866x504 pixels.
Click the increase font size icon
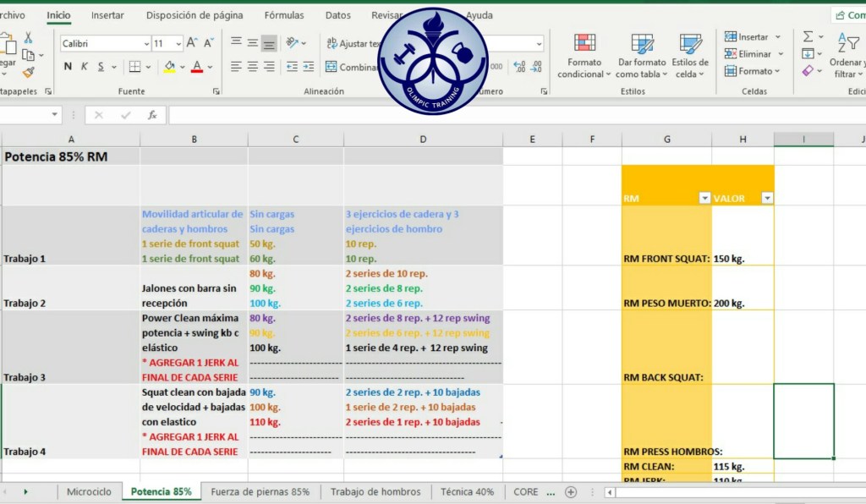click(192, 43)
